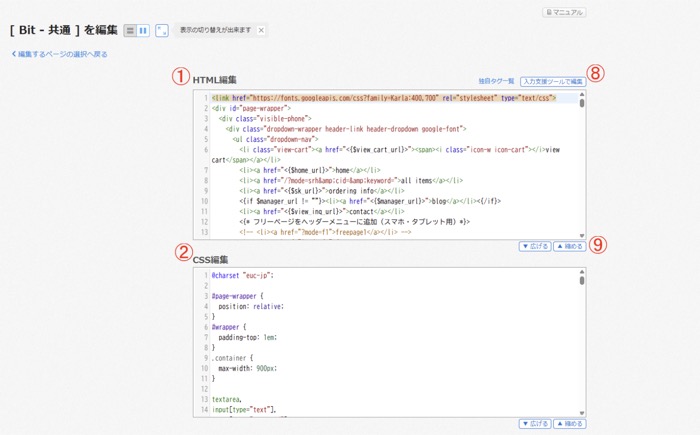This screenshot has width=700, height=435.
Task: Switch to stacked rows layout view
Action: 130,31
